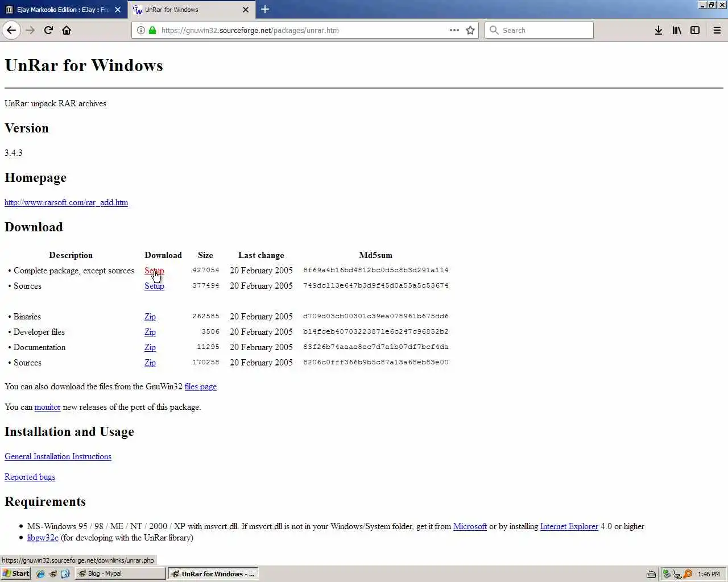The width and height of the screenshot is (728, 582).
Task: Open the downloads panel arrow
Action: (658, 30)
